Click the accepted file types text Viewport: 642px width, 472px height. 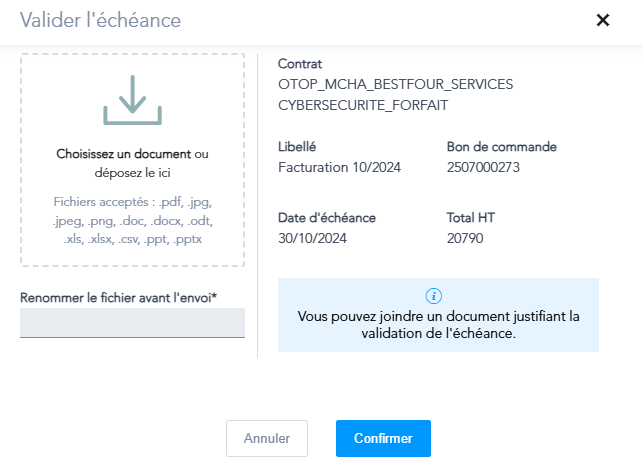coord(132,221)
